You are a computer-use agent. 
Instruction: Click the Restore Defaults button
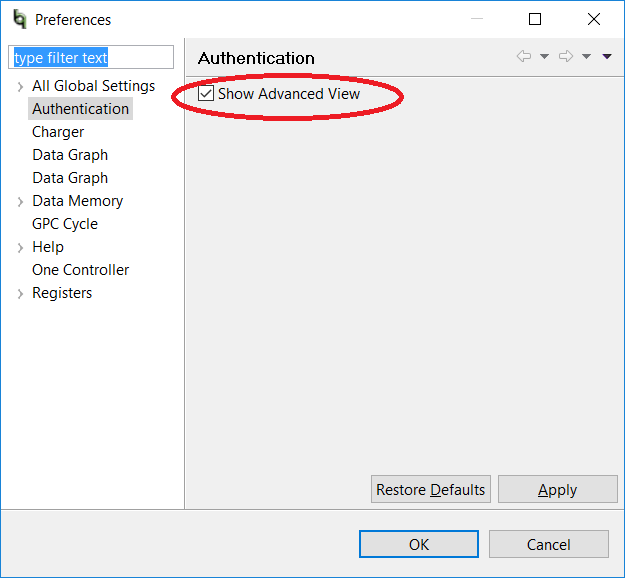(430, 490)
